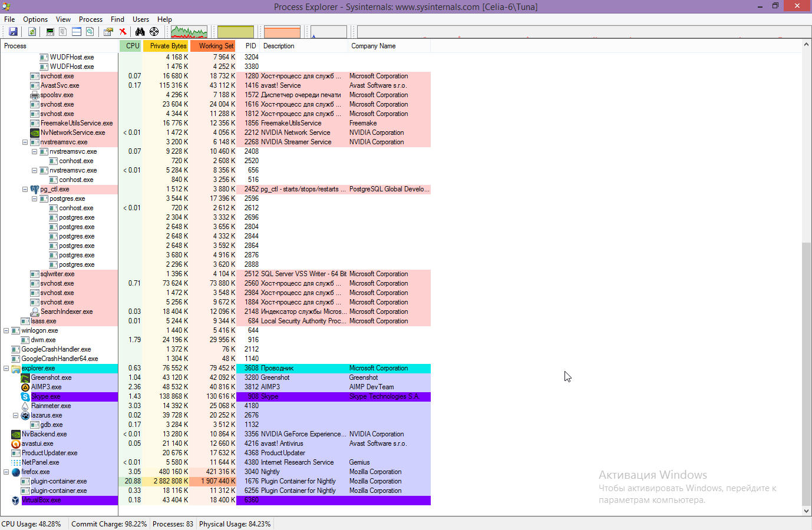Click the crosshair Find Window's Process icon
This screenshot has height=530, width=812.
point(154,32)
